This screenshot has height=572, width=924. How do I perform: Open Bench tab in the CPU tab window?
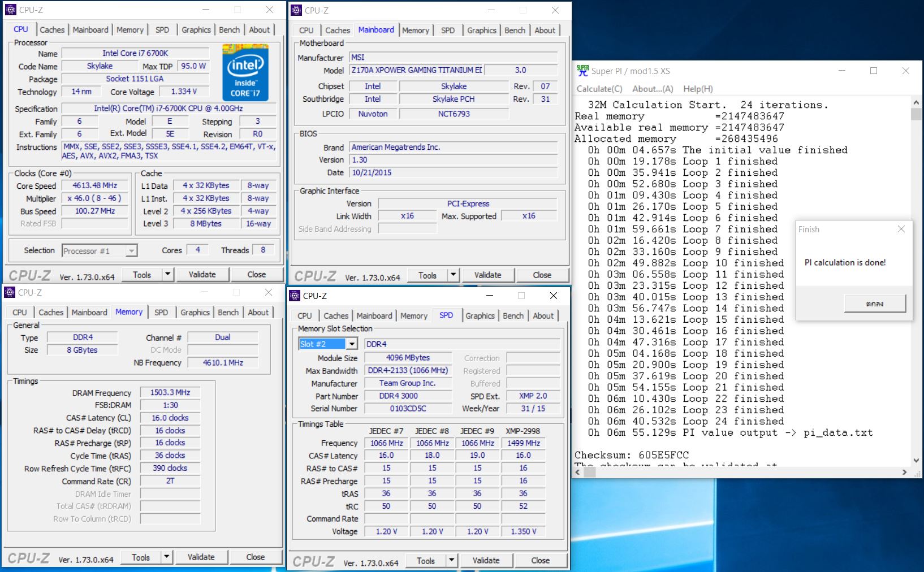coord(229,29)
